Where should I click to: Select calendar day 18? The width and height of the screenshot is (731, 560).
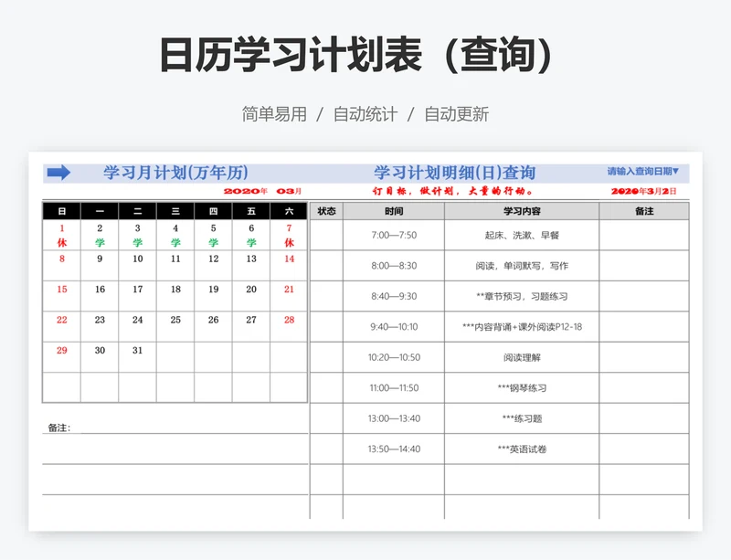coord(175,296)
